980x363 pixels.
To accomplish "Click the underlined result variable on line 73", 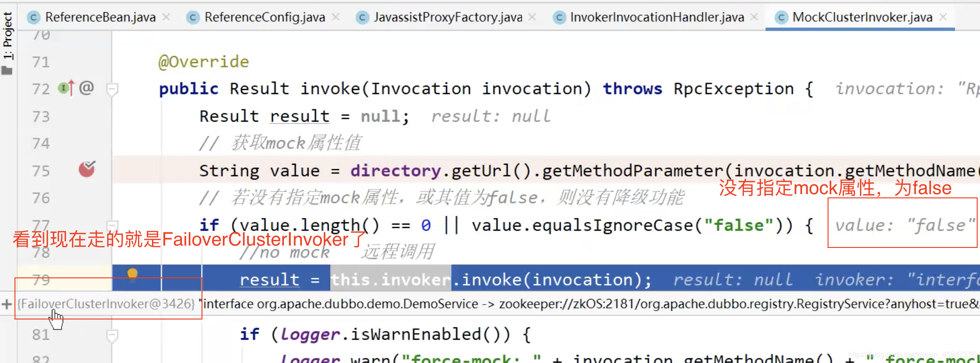I will pyautogui.click(x=300, y=116).
